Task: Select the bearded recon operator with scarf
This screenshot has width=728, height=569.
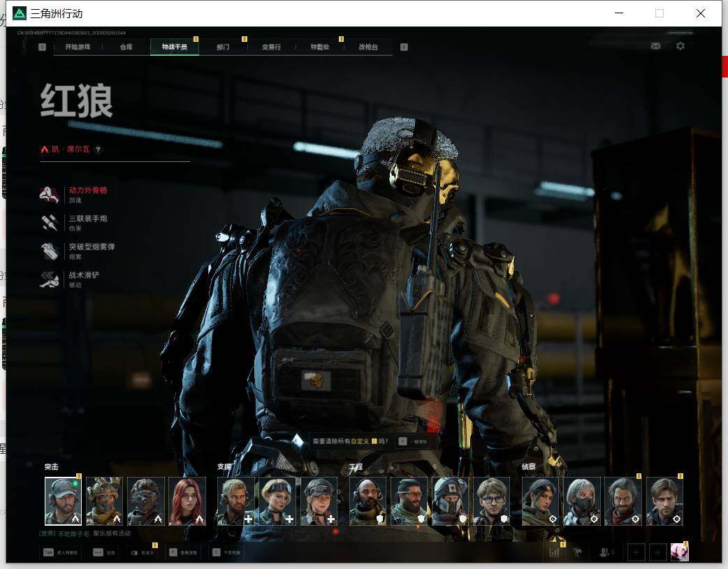Action: 623,501
